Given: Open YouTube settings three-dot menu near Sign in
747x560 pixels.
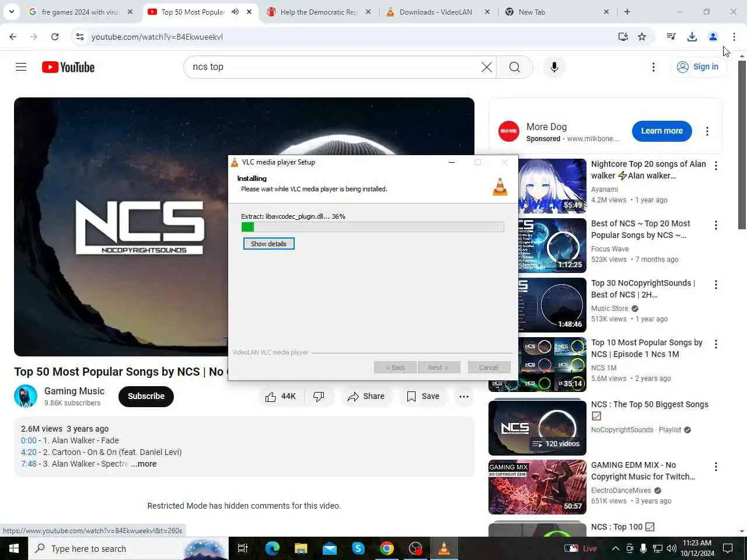Looking at the screenshot, I should point(654,67).
